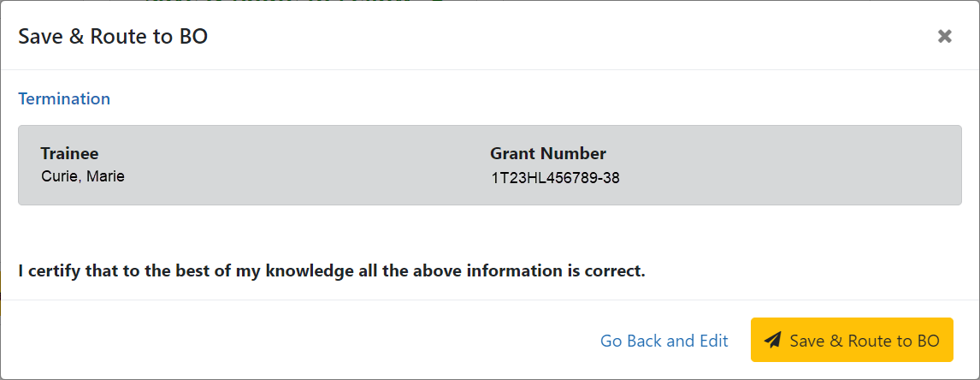Click the Grant Number heading label
Viewport: 980px width, 380px height.
(x=548, y=153)
